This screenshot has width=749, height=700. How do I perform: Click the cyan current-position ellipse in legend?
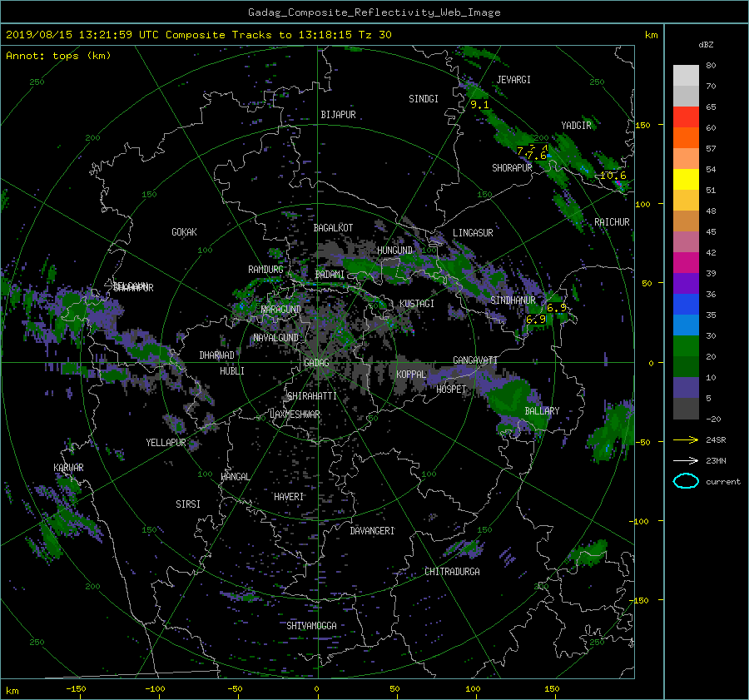click(x=686, y=481)
